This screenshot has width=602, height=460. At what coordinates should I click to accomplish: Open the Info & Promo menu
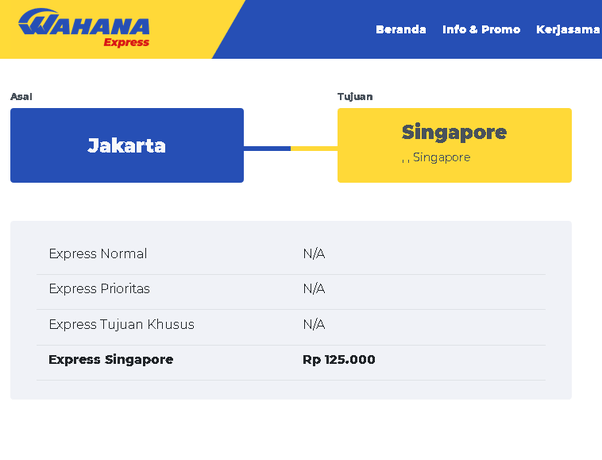(481, 30)
